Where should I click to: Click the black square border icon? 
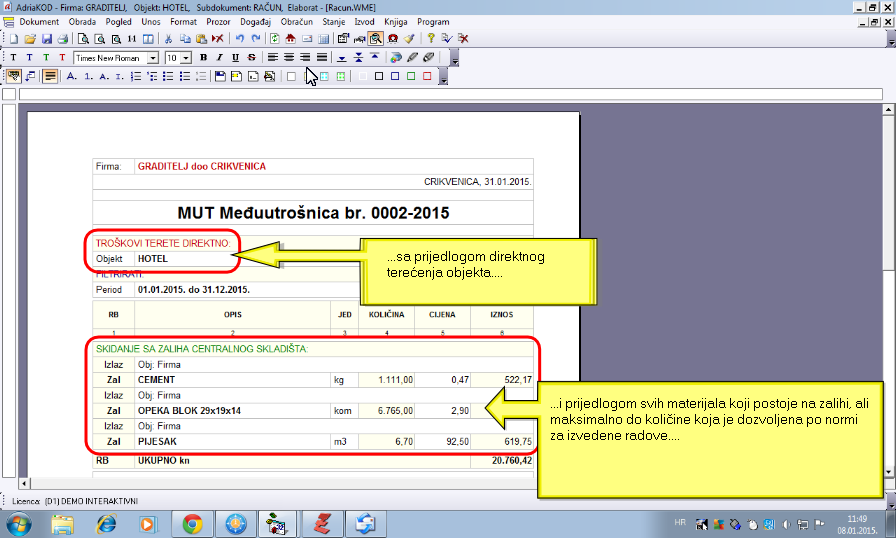[378, 77]
